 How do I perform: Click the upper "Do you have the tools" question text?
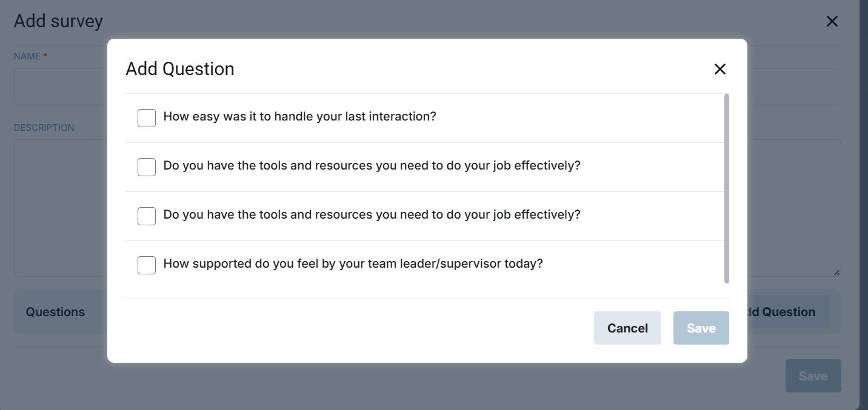pyautogui.click(x=372, y=165)
